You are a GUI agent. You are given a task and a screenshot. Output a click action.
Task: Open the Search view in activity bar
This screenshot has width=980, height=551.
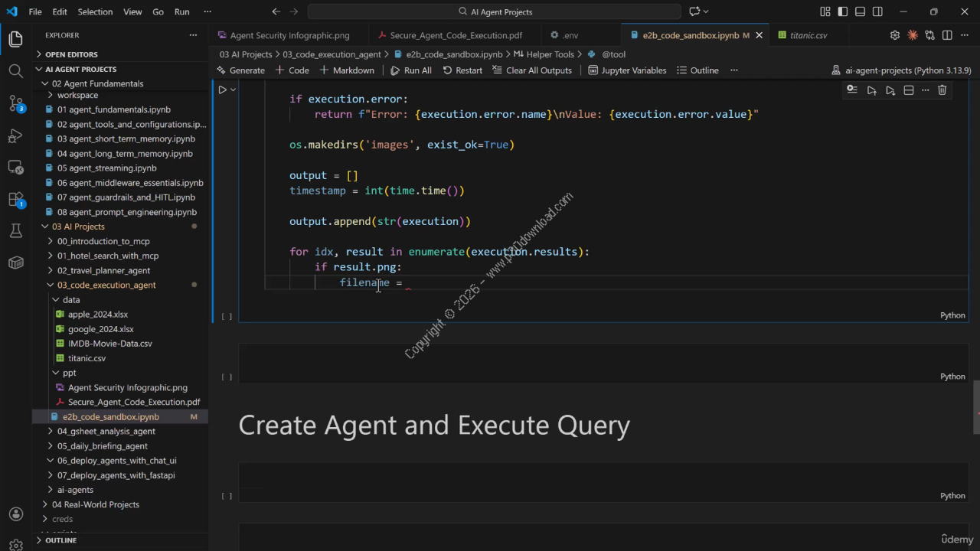pos(15,71)
